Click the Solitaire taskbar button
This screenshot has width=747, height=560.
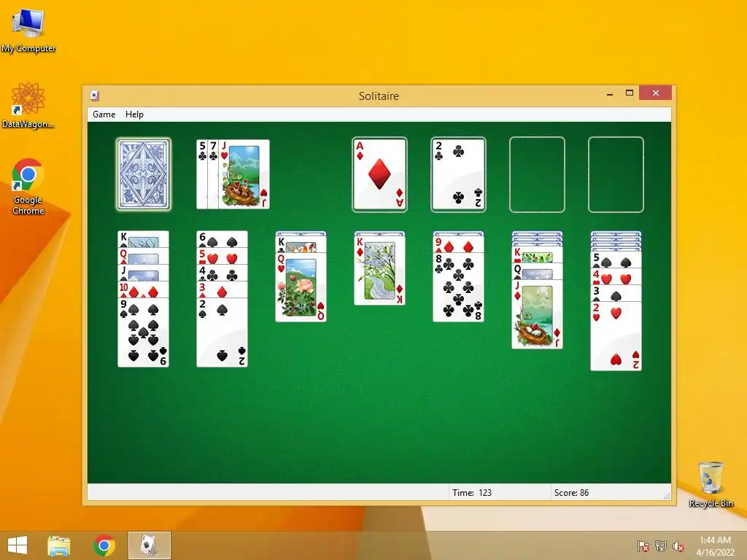(149, 545)
